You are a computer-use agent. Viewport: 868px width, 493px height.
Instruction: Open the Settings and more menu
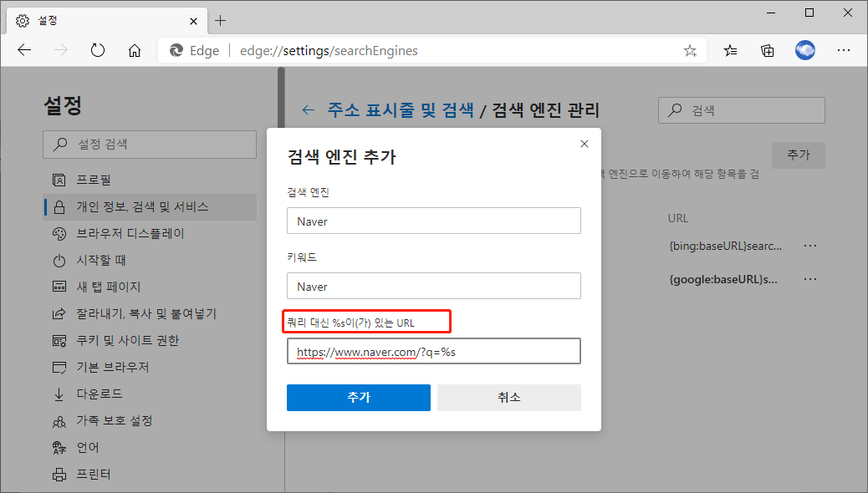[x=844, y=50]
